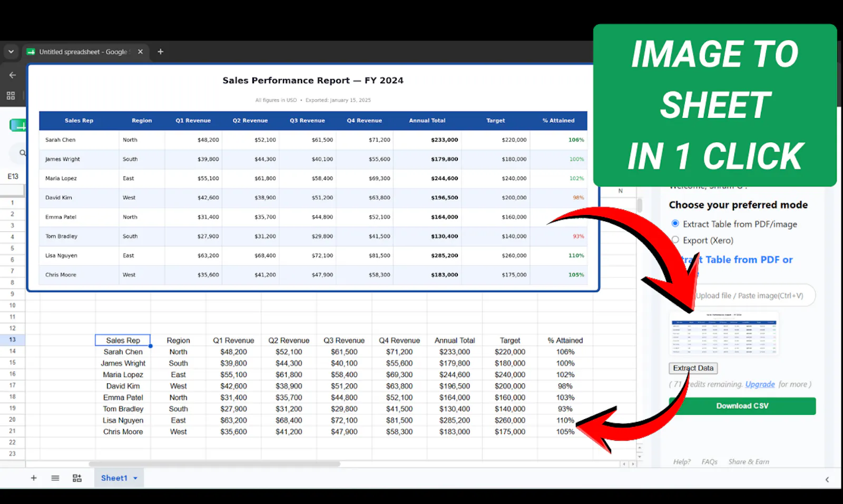Select the Sales Rep cell

[x=123, y=340]
